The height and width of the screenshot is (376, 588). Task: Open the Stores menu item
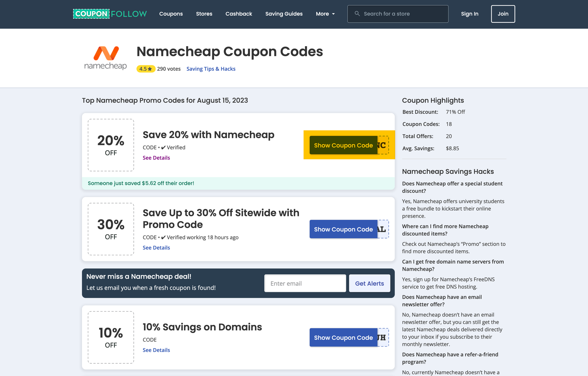click(x=204, y=14)
